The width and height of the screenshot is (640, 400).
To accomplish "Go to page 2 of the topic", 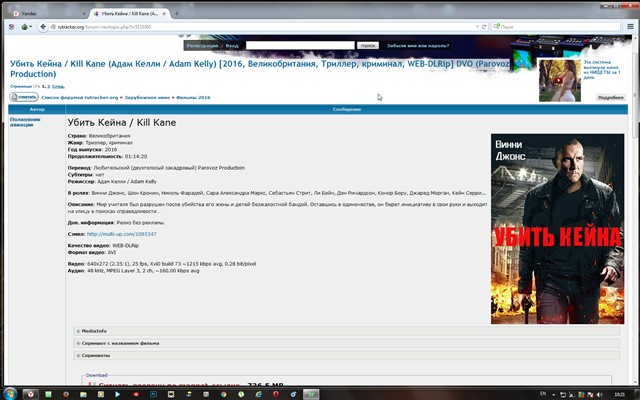I will [x=49, y=87].
